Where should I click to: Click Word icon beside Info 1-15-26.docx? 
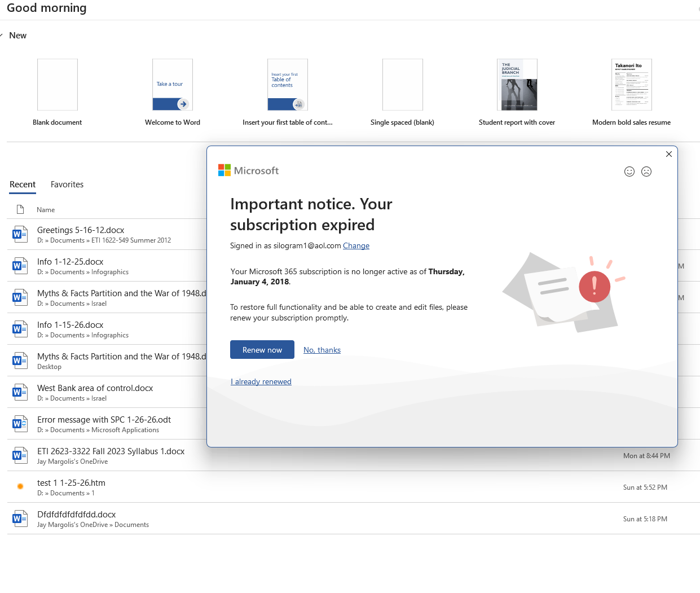pos(20,329)
